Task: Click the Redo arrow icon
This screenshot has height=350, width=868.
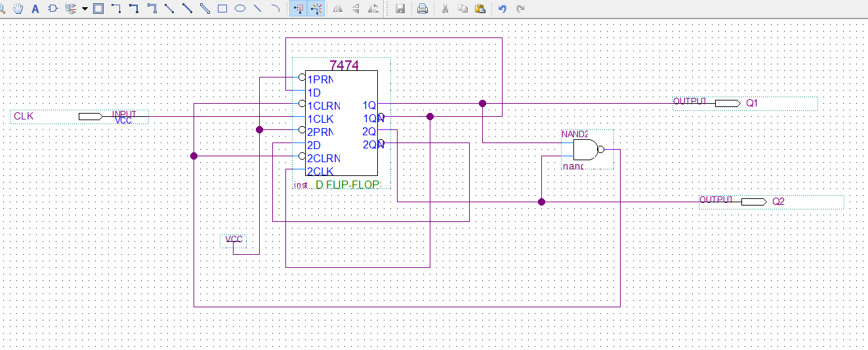Action: coord(520,9)
